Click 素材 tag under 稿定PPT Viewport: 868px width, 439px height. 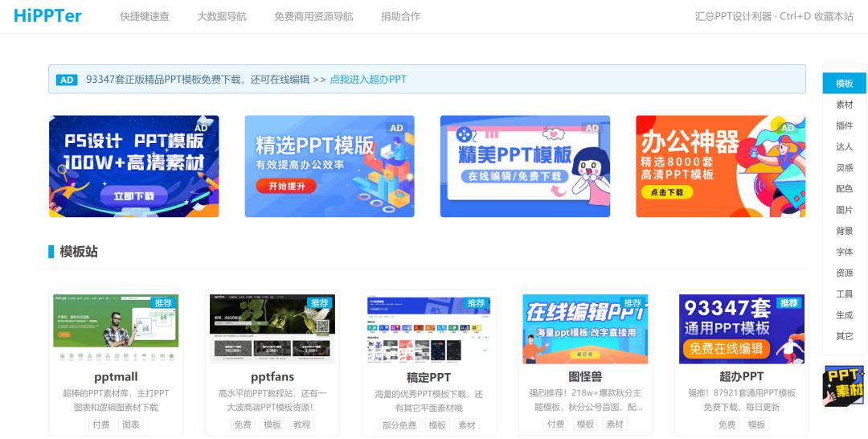tap(467, 425)
